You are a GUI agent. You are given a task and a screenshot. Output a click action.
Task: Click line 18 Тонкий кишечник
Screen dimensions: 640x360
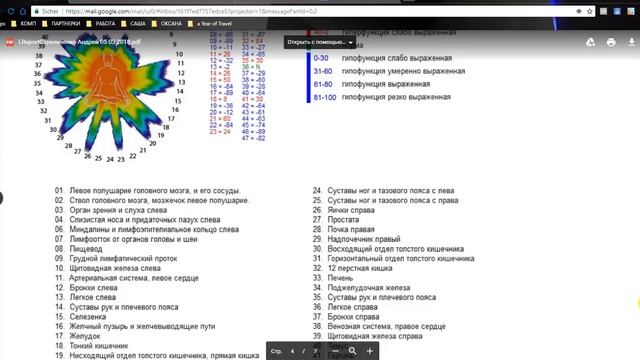91,346
